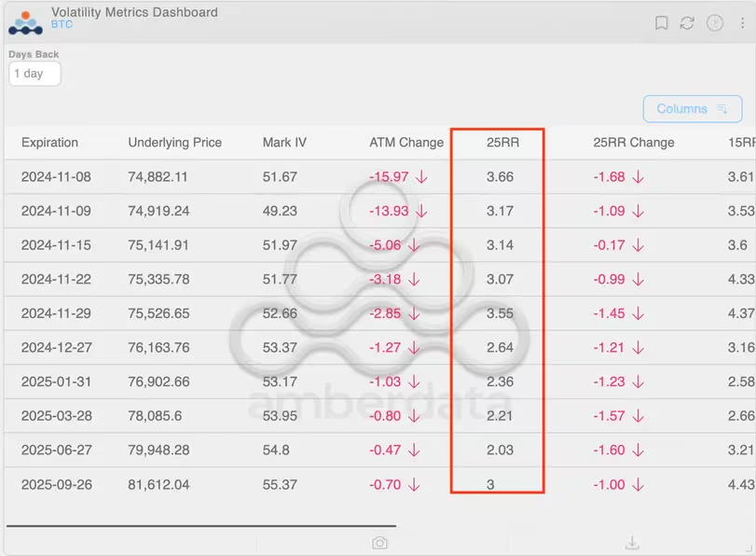Click Mark IV value 49.23

(280, 211)
